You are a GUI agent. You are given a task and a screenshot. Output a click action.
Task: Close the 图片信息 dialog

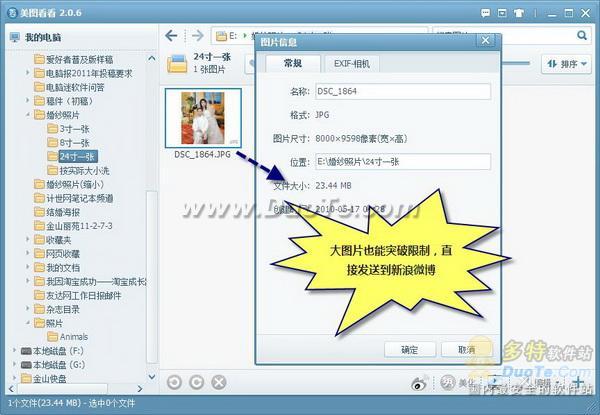[485, 41]
